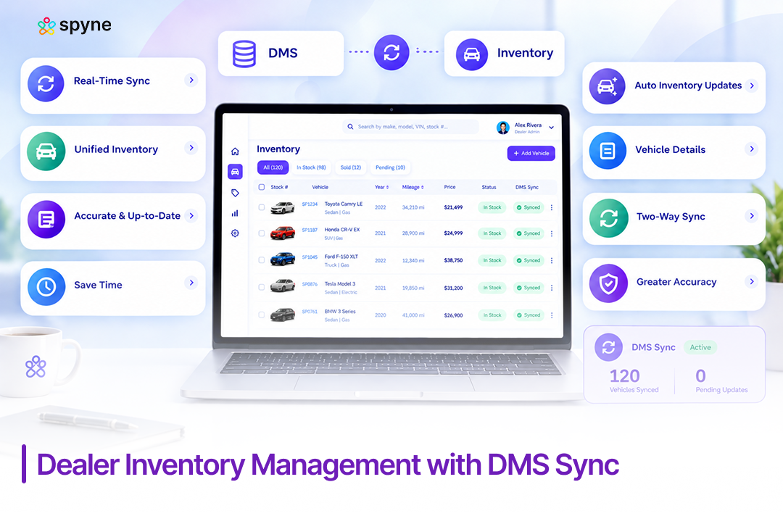This screenshot has height=532, width=783.
Task: Click Synced badge on Toyota Camry row
Action: point(529,207)
